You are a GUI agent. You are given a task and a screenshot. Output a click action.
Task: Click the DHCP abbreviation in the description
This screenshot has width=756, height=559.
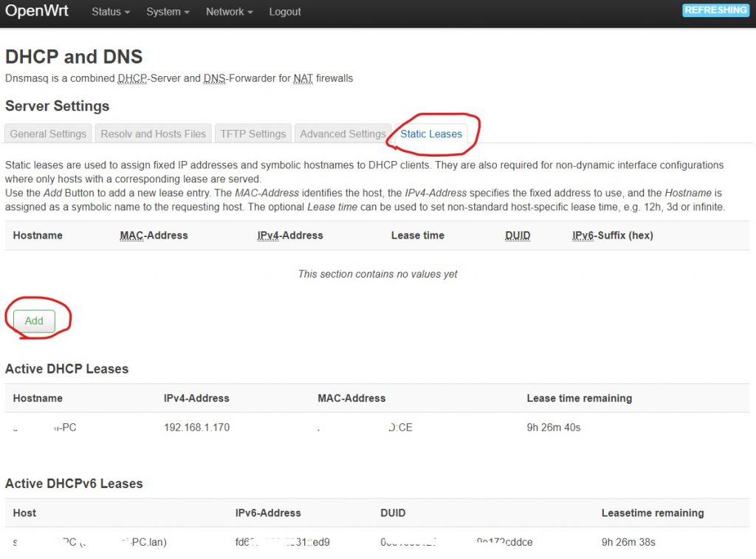(x=131, y=78)
